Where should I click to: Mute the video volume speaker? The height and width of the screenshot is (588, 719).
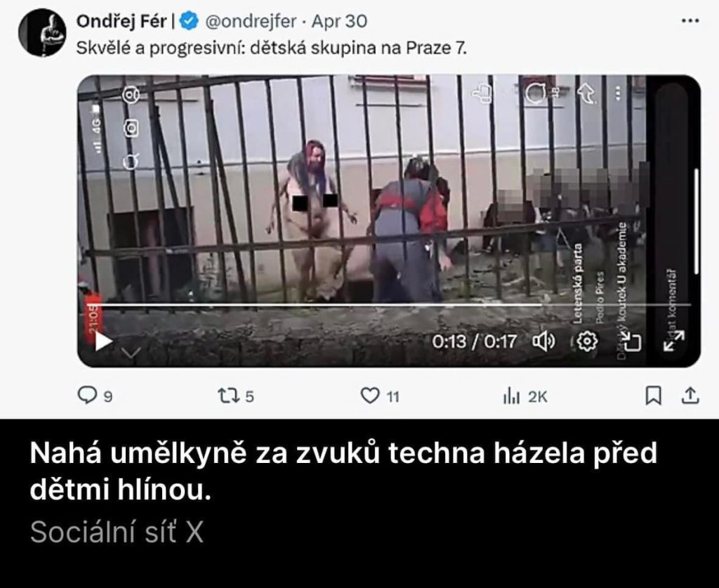point(543,341)
